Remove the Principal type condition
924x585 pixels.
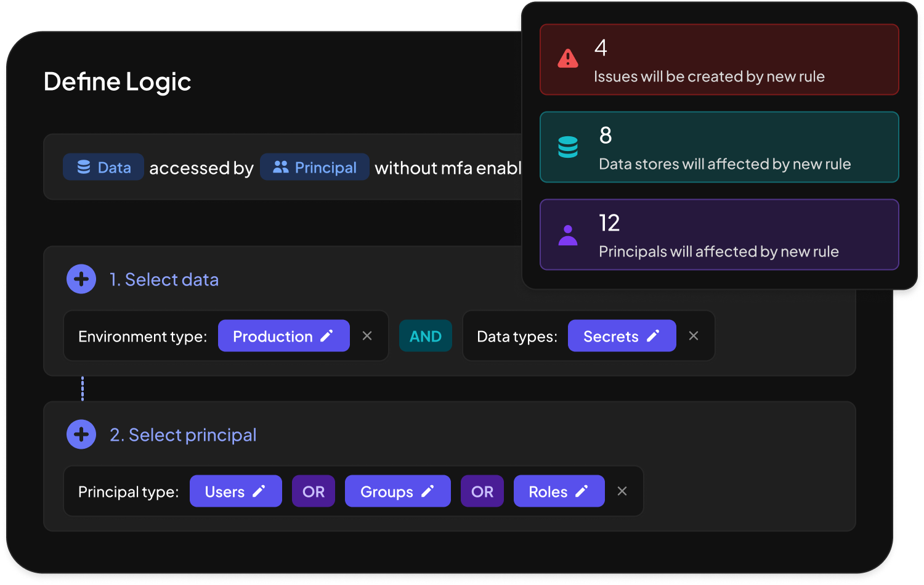coord(622,491)
